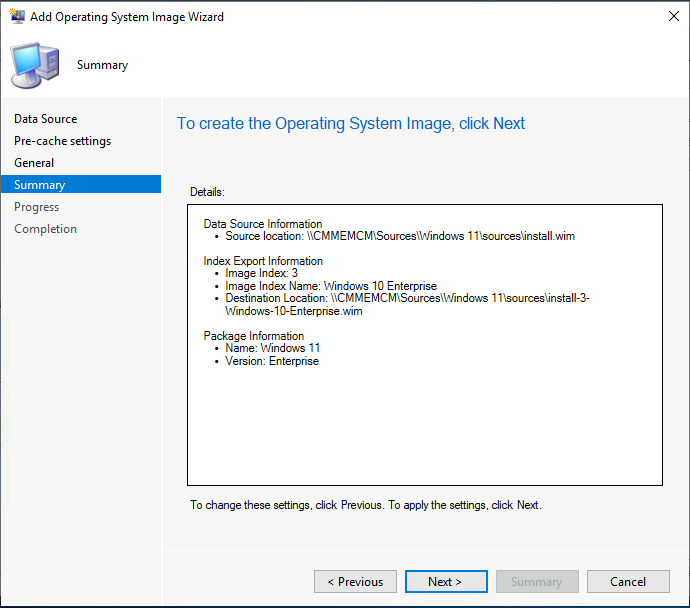The height and width of the screenshot is (608, 690).
Task: Go back with the Previous button
Action: click(x=355, y=582)
